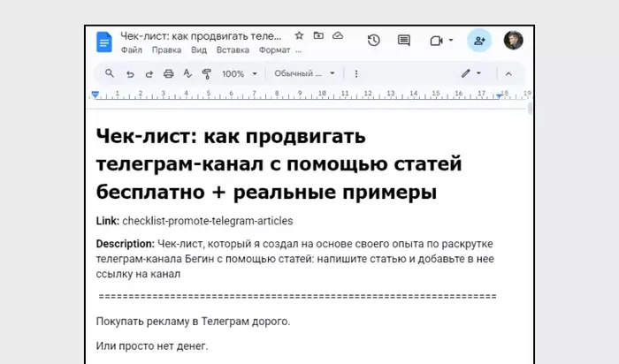Star the document title
Viewport: 619px width, 364px height.
click(299, 36)
